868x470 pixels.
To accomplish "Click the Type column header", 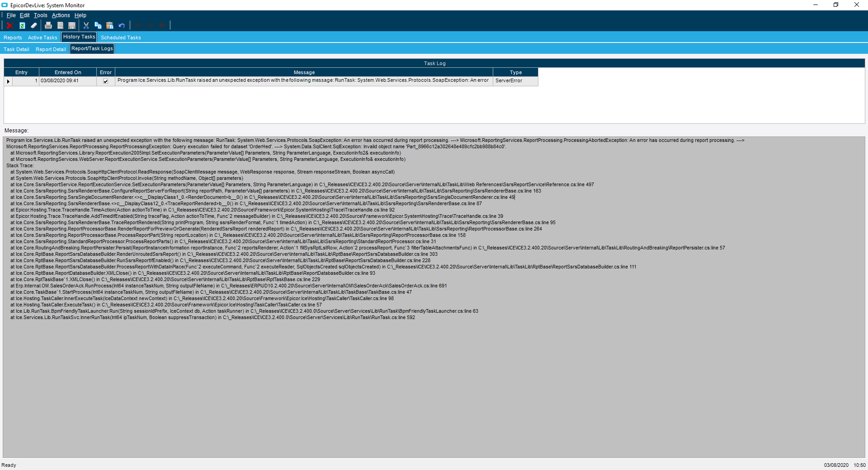I will (516, 72).
